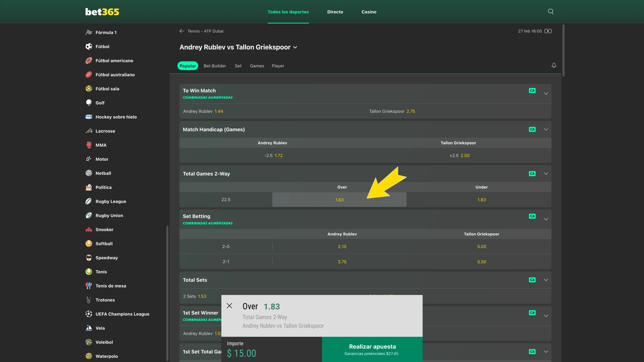
Task: Collapse the Total Games 2-Way market
Action: [x=546, y=174]
